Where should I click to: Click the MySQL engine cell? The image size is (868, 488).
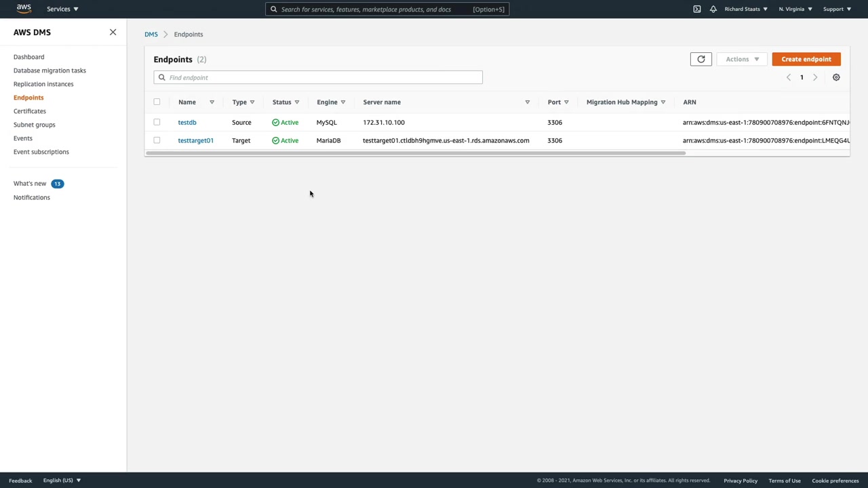tap(326, 123)
